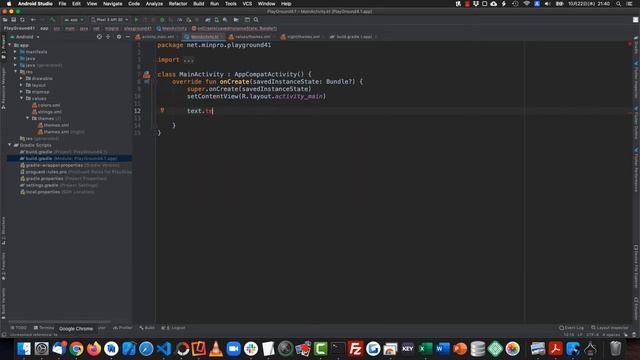Image resolution: width=640 pixels, height=360 pixels.
Task: Click the Sync/Reload toolbar icon
Action: (22, 20)
